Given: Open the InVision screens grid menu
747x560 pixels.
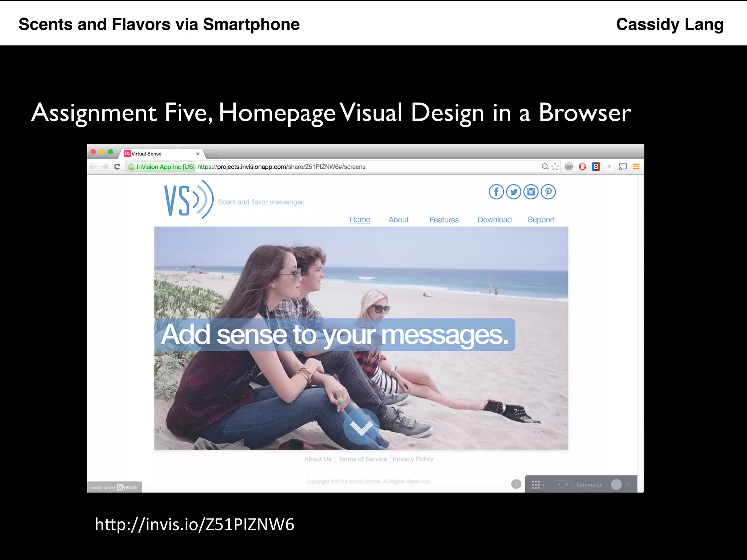Looking at the screenshot, I should pyautogui.click(x=538, y=485).
